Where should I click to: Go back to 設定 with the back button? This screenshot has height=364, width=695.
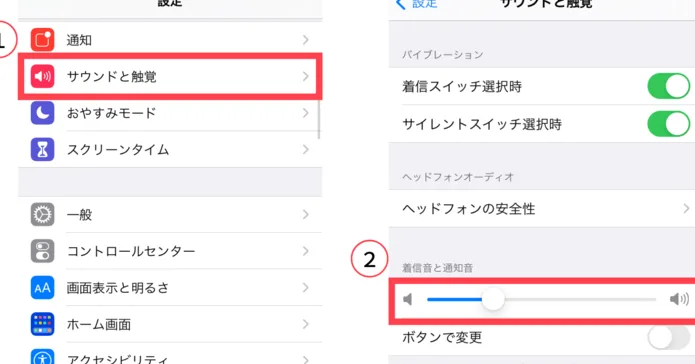416,4
